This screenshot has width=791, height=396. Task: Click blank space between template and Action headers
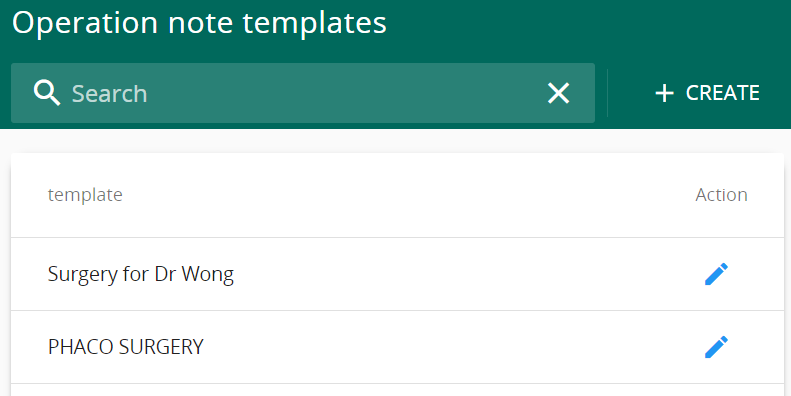(x=404, y=195)
